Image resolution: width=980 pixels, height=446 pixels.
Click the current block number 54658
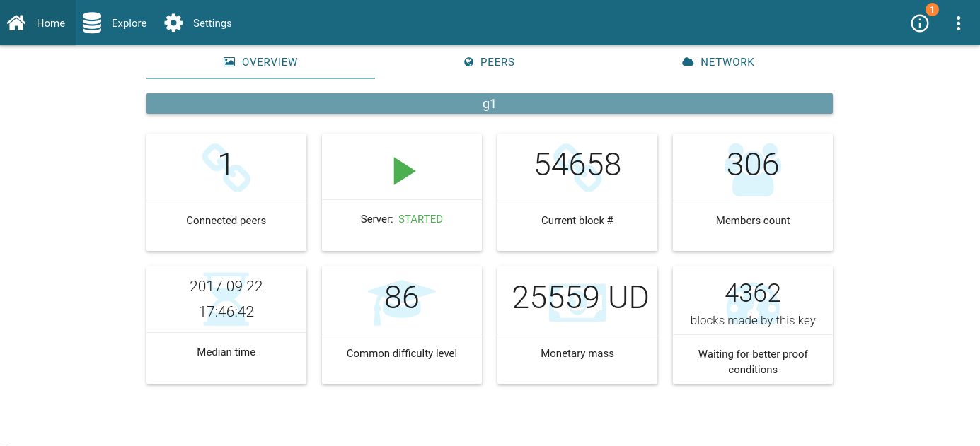pyautogui.click(x=577, y=165)
